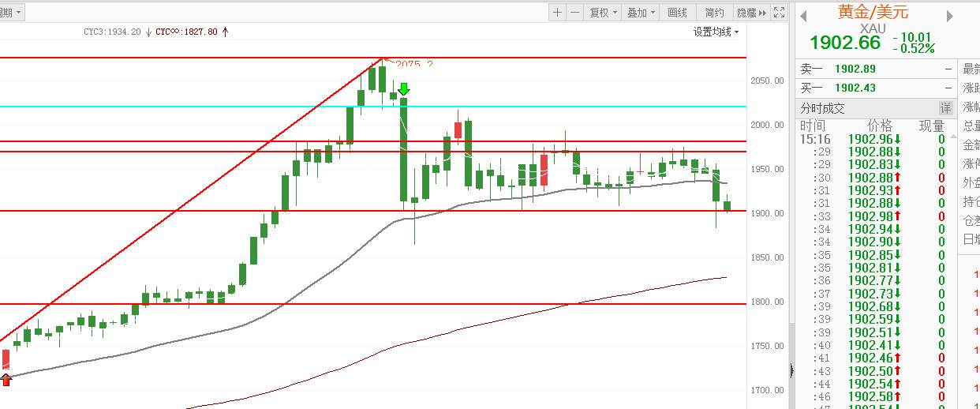Screen dimensions: 980x409
Task: Click the green down-arrow sell signal marker
Action: coord(404,89)
